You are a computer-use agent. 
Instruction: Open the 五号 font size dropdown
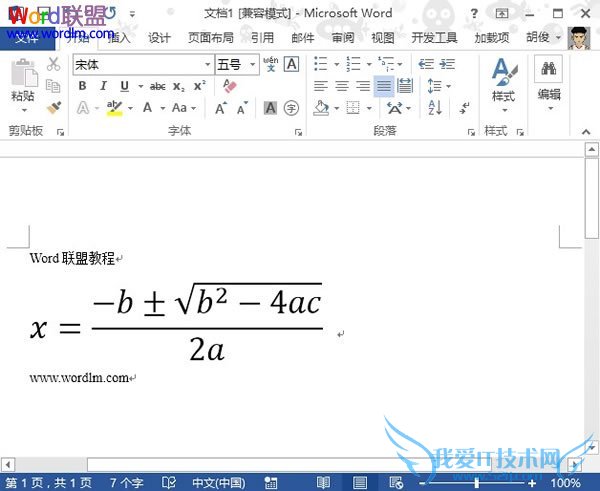click(252, 64)
